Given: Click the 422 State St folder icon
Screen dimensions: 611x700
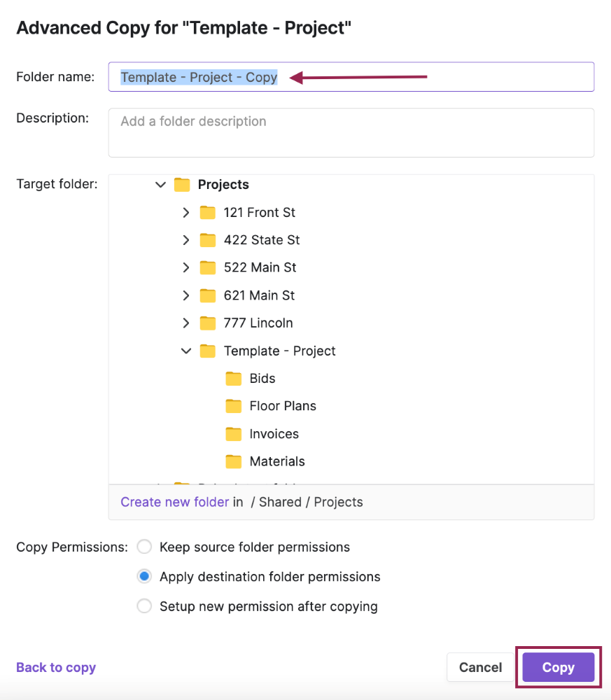Looking at the screenshot, I should [x=208, y=240].
